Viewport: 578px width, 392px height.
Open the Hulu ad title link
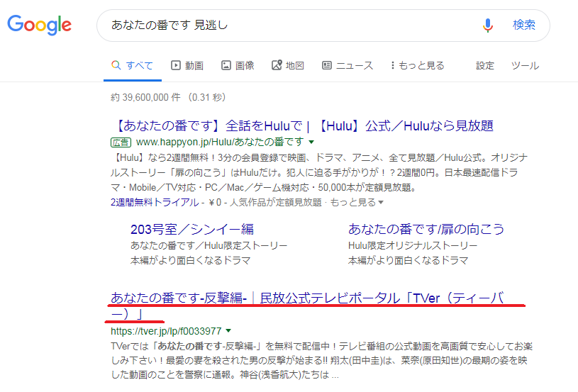[302, 125]
